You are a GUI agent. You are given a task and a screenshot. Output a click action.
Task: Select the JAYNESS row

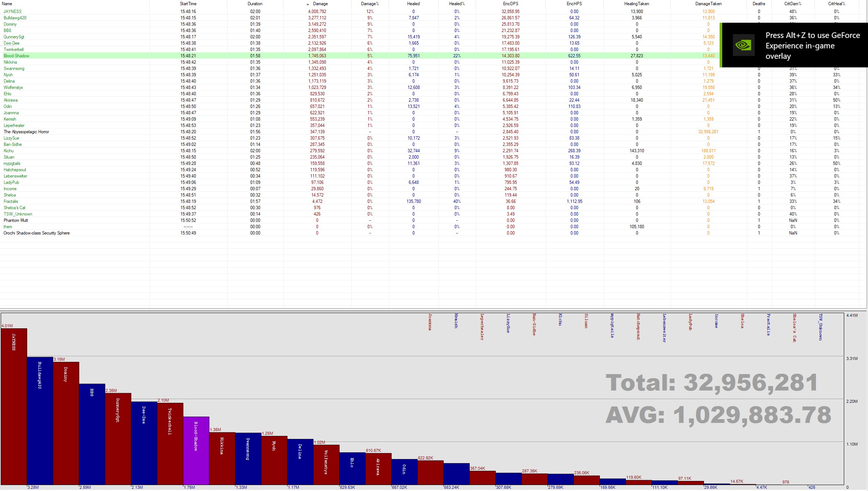pos(13,12)
